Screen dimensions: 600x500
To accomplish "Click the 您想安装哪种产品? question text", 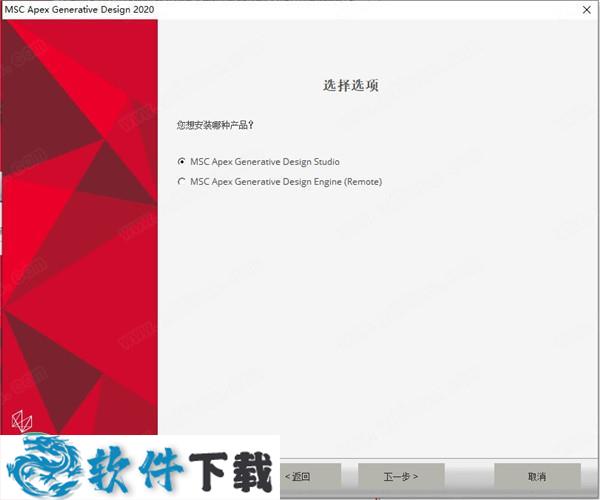I will [x=215, y=125].
